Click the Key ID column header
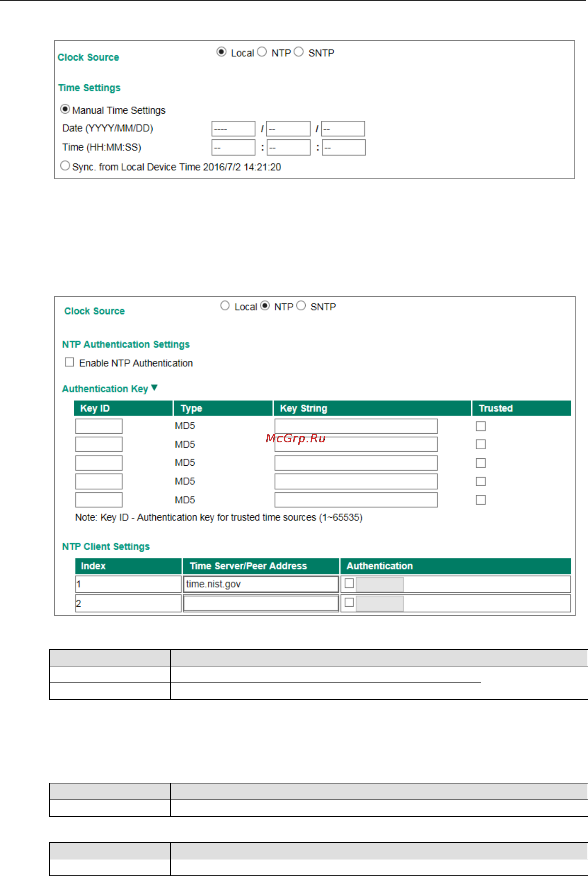Screen dimensions: 588x876 click(123, 409)
